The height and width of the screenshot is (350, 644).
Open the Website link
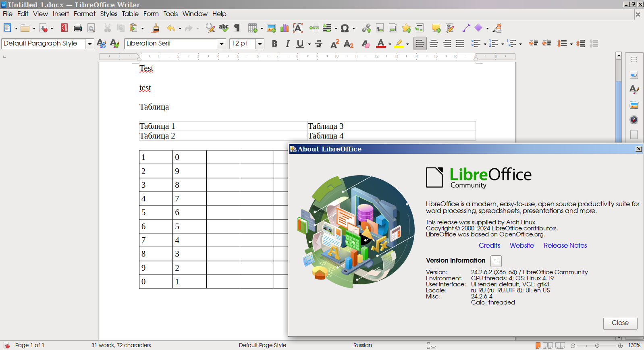522,246
